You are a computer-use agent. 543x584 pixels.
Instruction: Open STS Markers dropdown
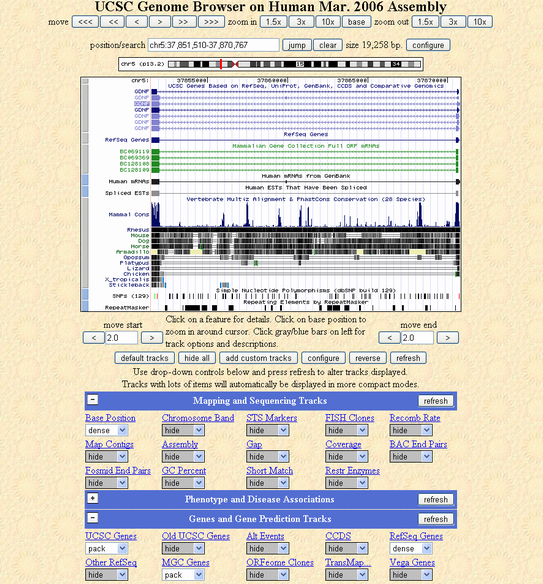pyautogui.click(x=268, y=430)
